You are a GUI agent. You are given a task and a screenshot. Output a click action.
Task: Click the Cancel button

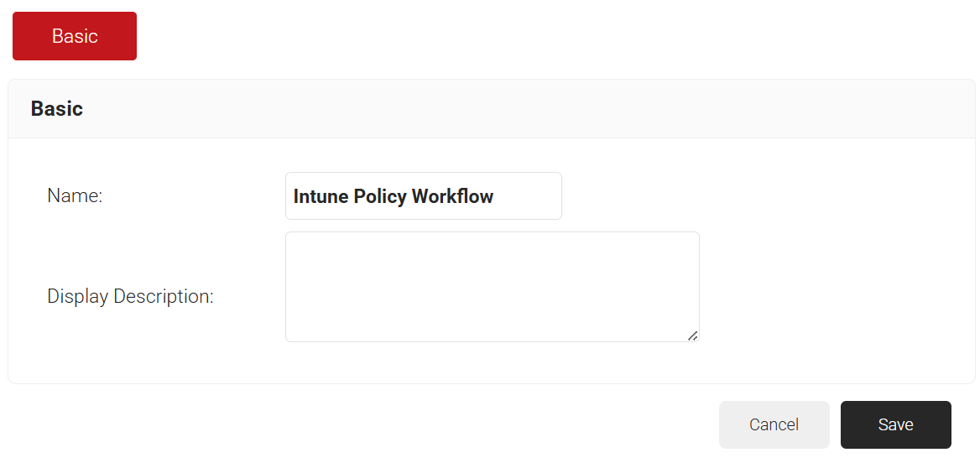(x=774, y=424)
